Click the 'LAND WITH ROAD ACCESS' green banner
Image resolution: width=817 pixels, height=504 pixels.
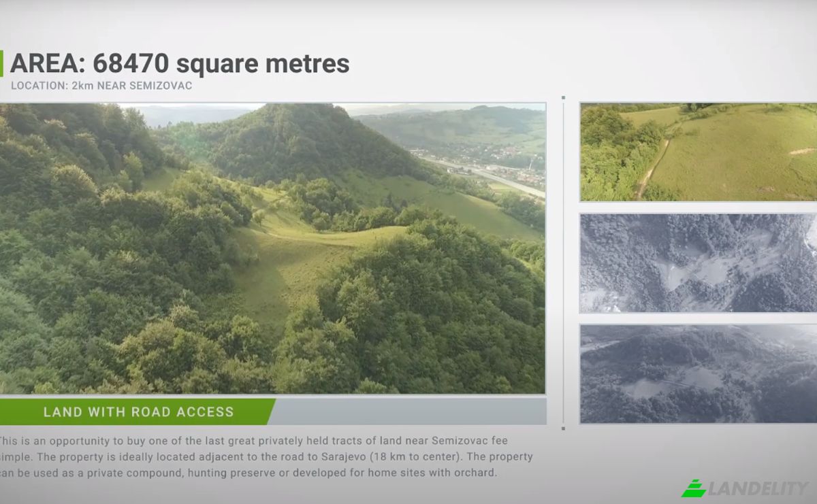[x=138, y=411]
